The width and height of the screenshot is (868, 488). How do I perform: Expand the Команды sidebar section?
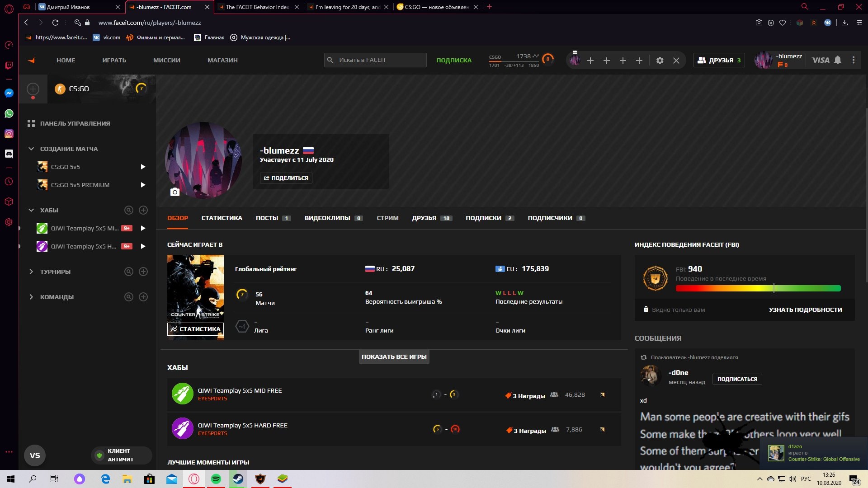pos(31,297)
